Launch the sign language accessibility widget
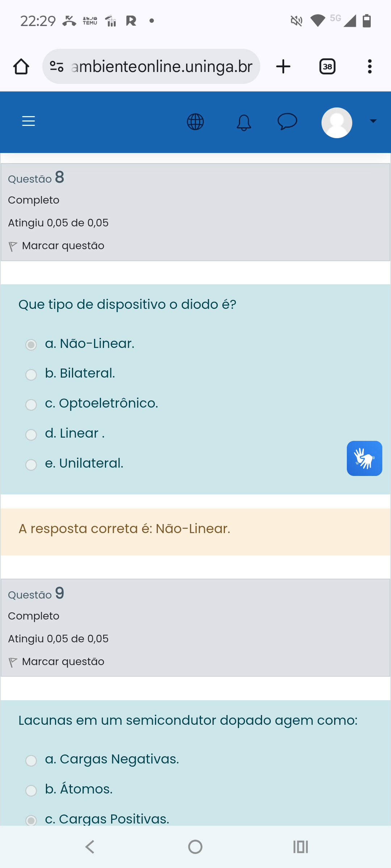391x868 pixels. [364, 458]
